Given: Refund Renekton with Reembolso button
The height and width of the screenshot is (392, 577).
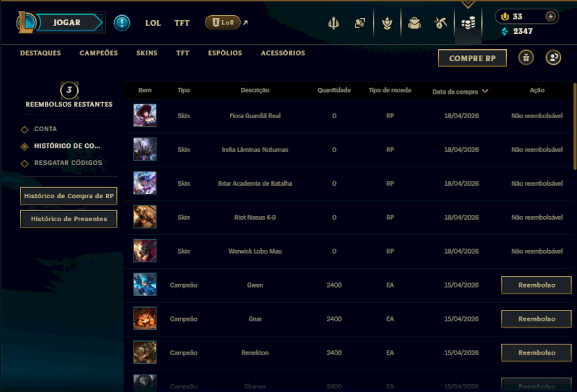Looking at the screenshot, I should pyautogui.click(x=537, y=352).
